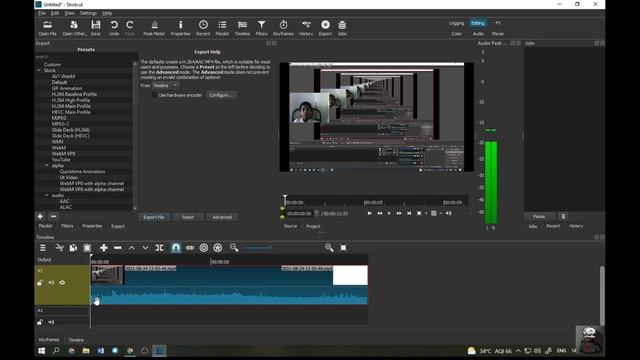Toggle the Timeline panel toolbar icon

[x=242, y=28]
